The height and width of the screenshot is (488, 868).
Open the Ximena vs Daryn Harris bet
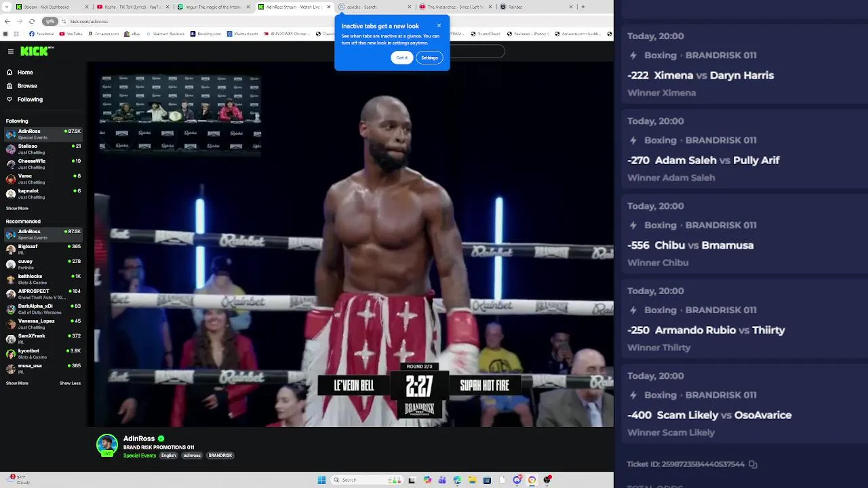coord(744,64)
